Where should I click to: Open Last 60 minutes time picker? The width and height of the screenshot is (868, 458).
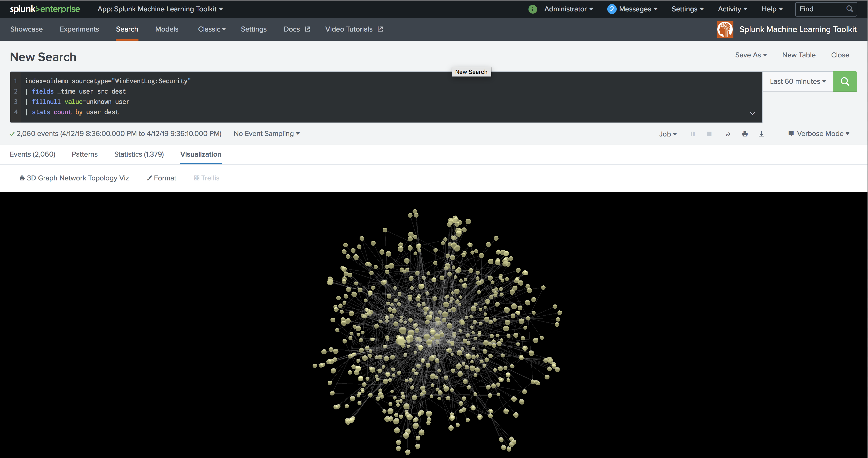(x=797, y=82)
